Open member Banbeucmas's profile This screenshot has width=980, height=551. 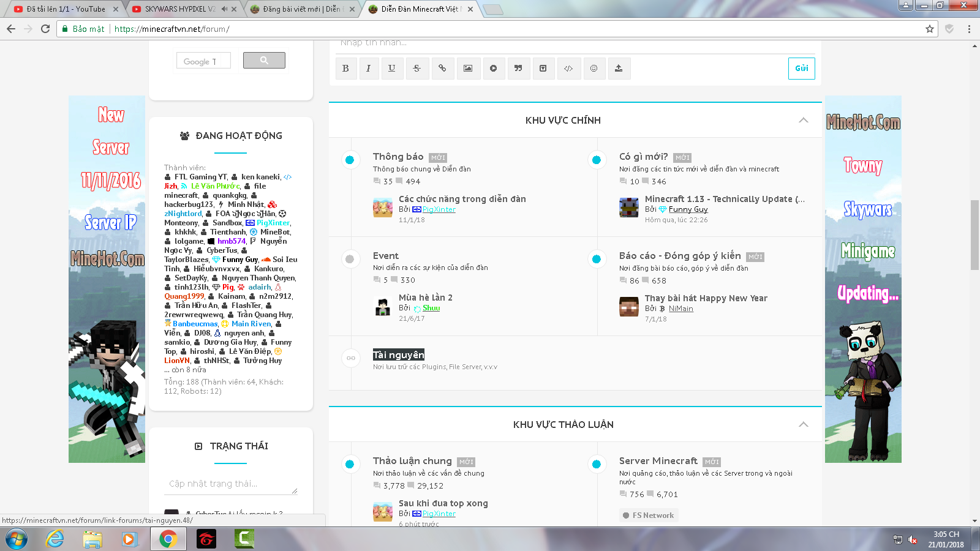[x=195, y=324]
